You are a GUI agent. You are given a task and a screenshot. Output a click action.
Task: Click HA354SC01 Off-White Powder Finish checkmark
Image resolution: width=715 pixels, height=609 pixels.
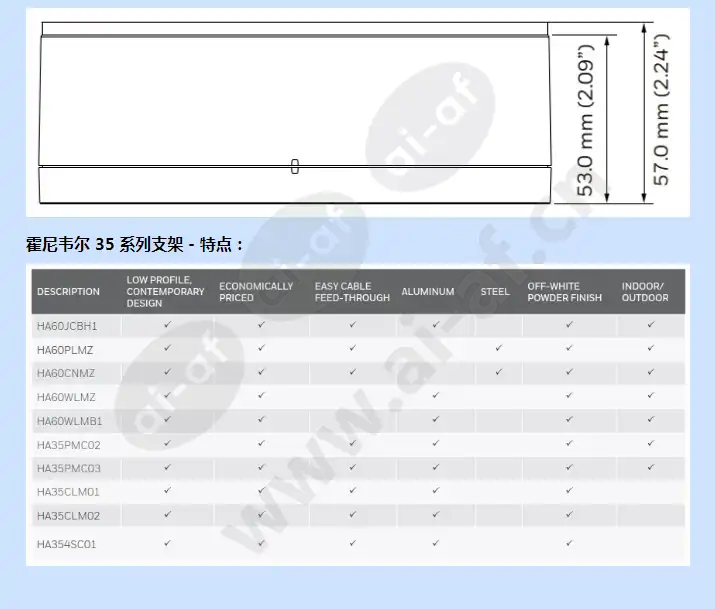click(569, 543)
